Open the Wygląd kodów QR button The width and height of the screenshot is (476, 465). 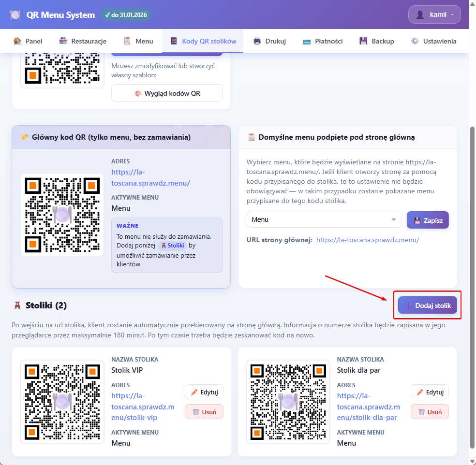tap(167, 93)
